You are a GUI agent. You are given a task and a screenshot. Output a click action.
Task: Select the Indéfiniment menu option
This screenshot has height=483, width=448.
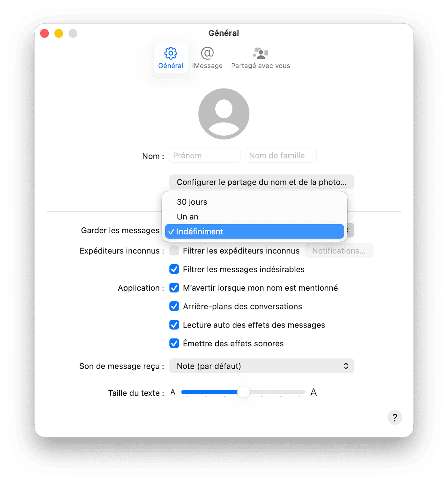tap(254, 231)
